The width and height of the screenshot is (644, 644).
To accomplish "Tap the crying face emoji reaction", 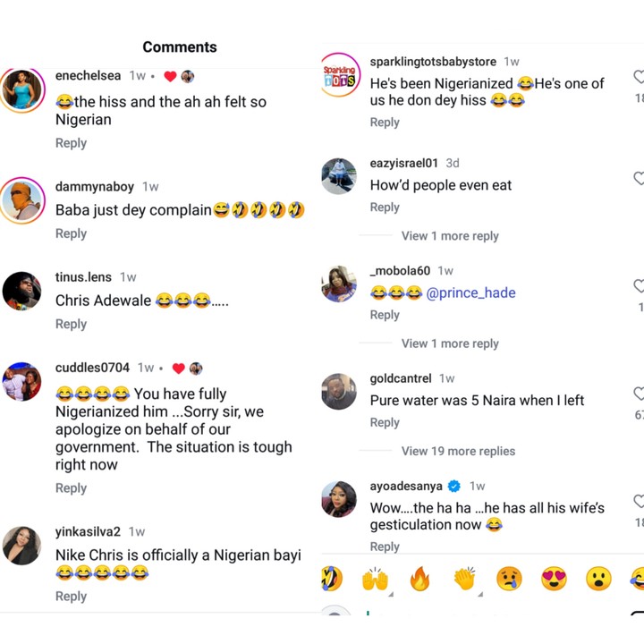I will 509,580.
